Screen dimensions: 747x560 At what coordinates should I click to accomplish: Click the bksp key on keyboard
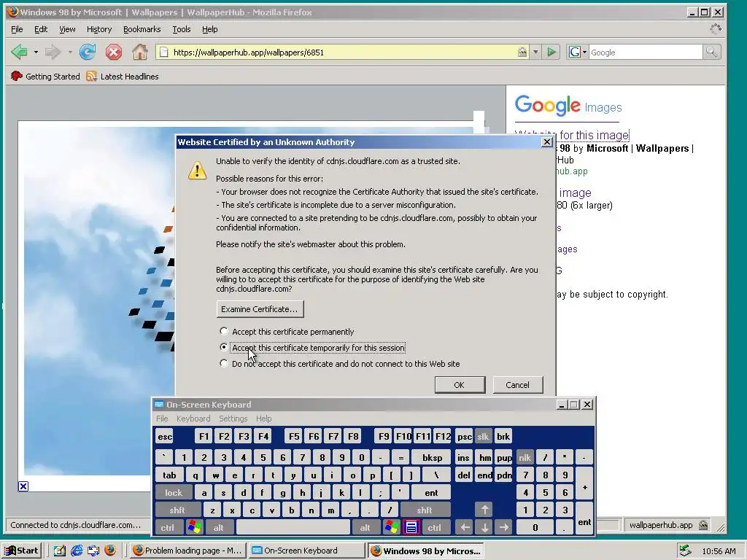click(x=432, y=458)
